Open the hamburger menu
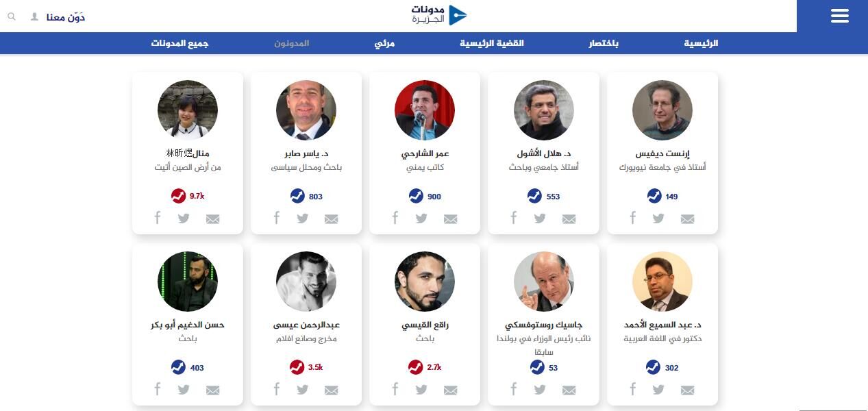 839,16
